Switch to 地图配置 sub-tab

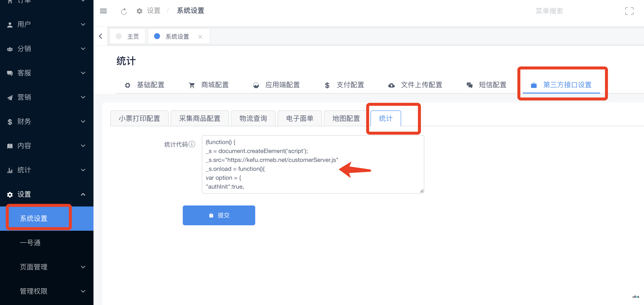[346, 118]
